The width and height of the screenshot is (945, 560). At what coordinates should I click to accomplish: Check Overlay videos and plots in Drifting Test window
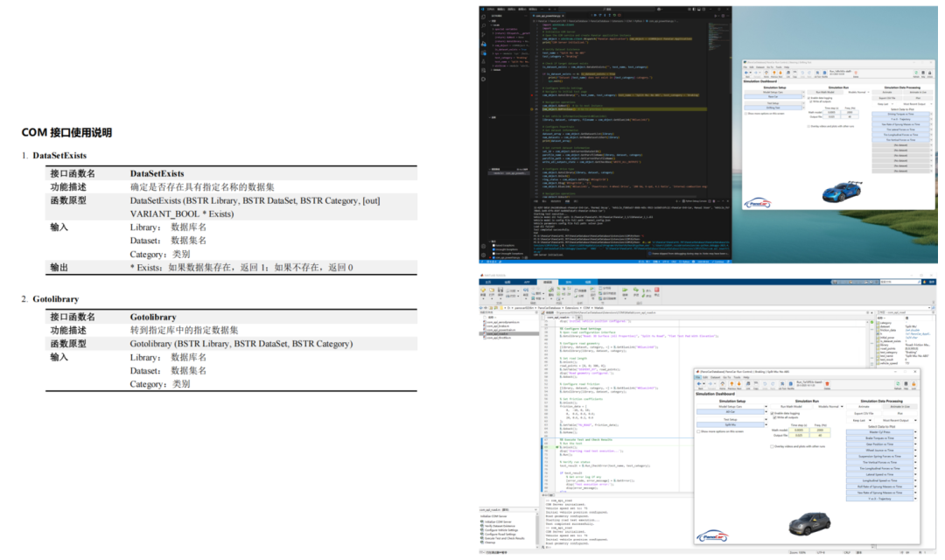pyautogui.click(x=808, y=126)
